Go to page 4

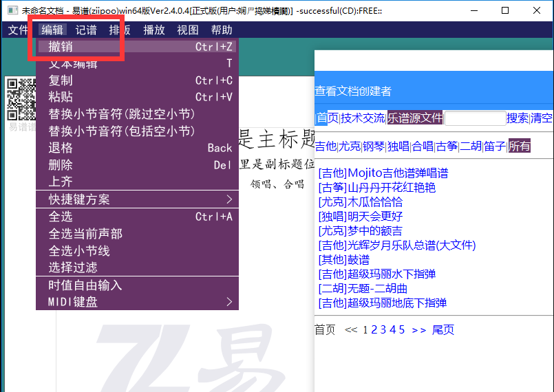pyautogui.click(x=392, y=329)
